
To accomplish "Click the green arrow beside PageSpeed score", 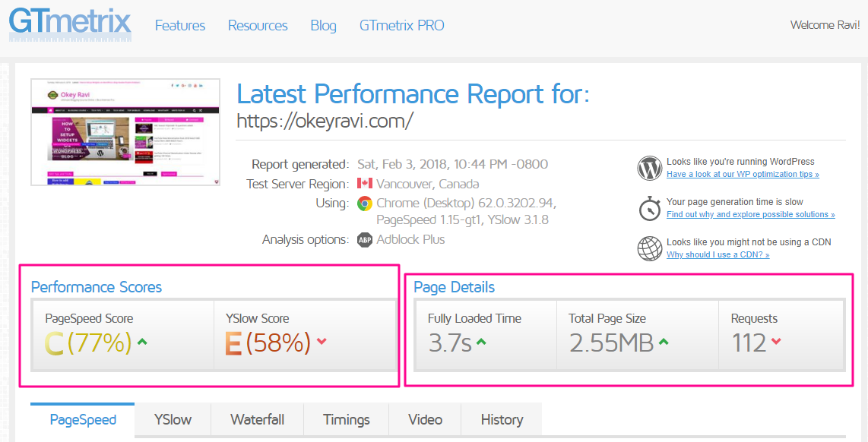I will coord(142,342).
